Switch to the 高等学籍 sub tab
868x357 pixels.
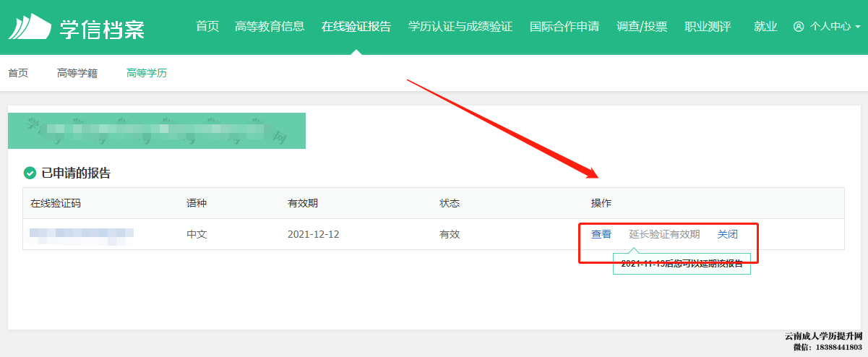77,73
